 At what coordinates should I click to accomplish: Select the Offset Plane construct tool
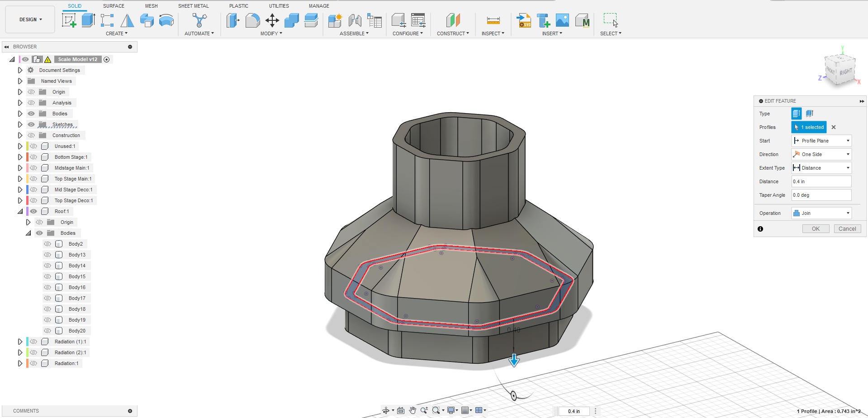click(453, 20)
